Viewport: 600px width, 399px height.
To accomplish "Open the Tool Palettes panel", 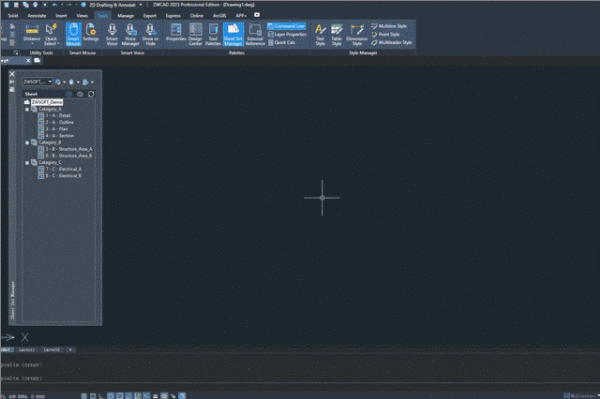I will pyautogui.click(x=213, y=34).
